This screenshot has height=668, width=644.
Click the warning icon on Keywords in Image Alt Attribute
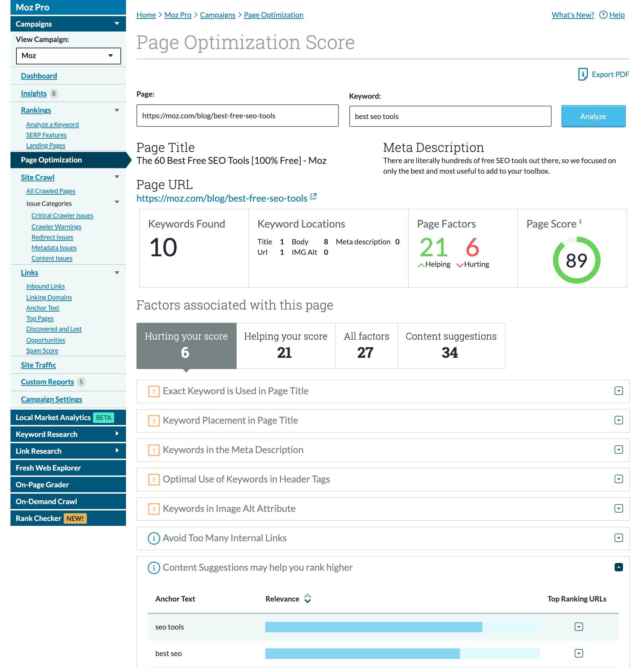(153, 509)
